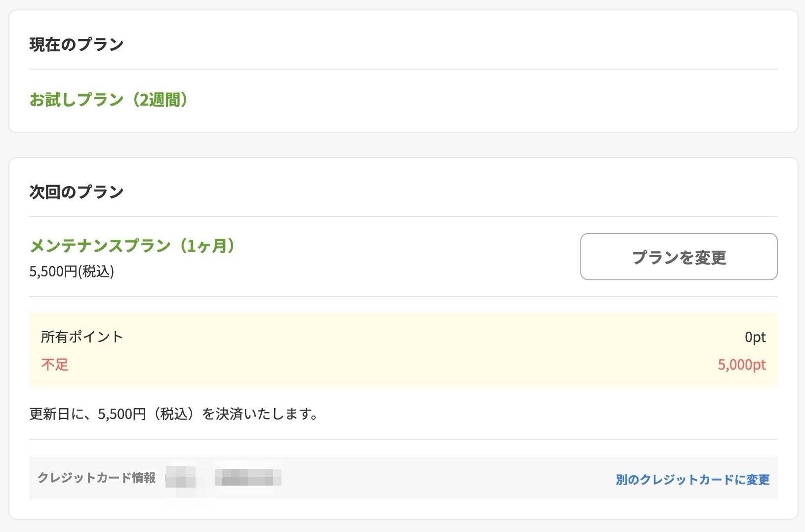The width and height of the screenshot is (805, 532).
Task: Open the 別のクレジットカードに変更 link
Action: pyautogui.click(x=692, y=479)
